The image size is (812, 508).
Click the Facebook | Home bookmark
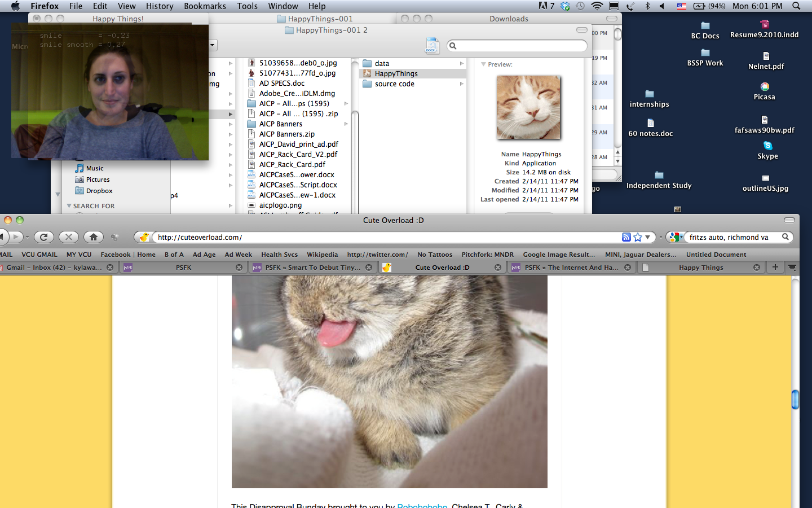click(x=128, y=255)
